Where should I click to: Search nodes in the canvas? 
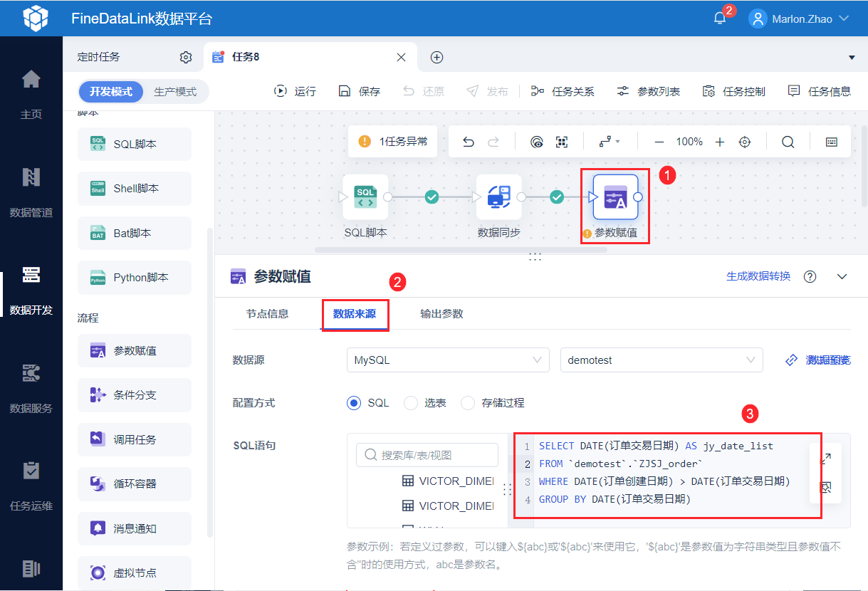[788, 142]
